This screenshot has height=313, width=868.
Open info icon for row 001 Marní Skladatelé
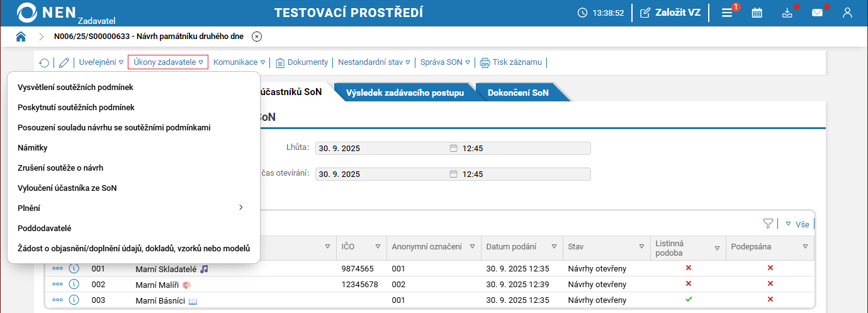click(74, 269)
